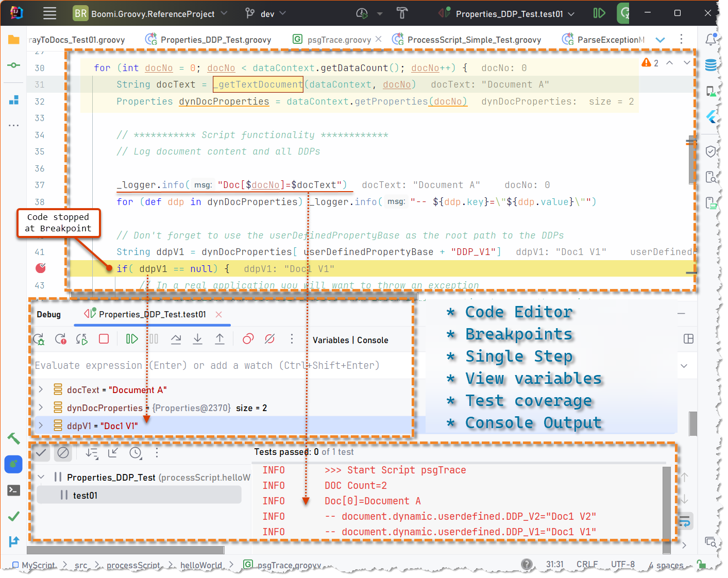The image size is (728, 578).
Task: Toggle breakpoint on line 42
Action: coord(41,268)
